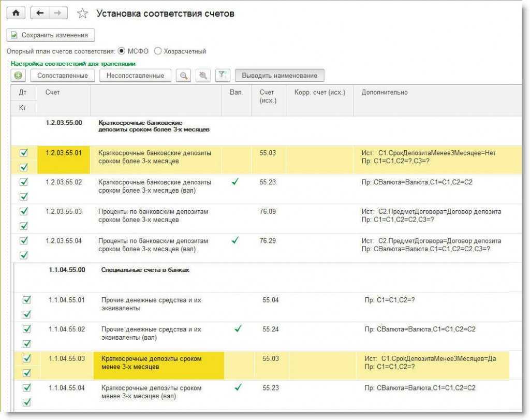Click the Сопоставленные filter button
Image resolution: width=530 pixels, height=420 pixels.
[62, 76]
